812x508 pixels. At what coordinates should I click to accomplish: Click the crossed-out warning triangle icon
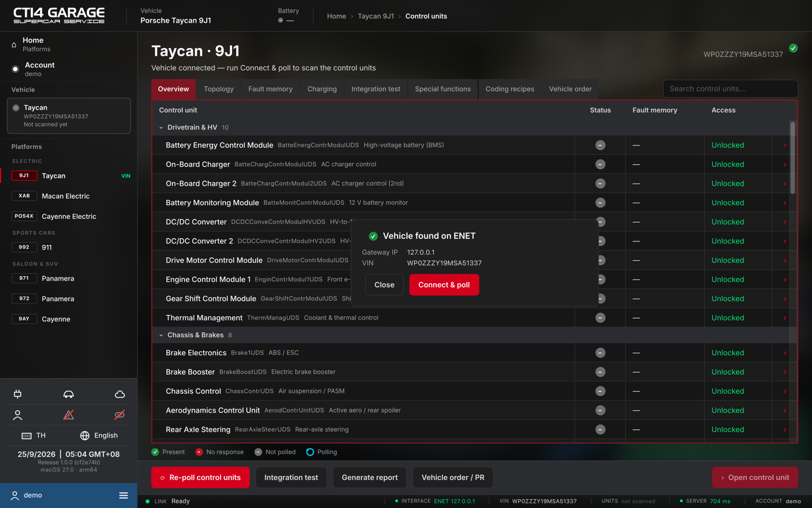69,415
